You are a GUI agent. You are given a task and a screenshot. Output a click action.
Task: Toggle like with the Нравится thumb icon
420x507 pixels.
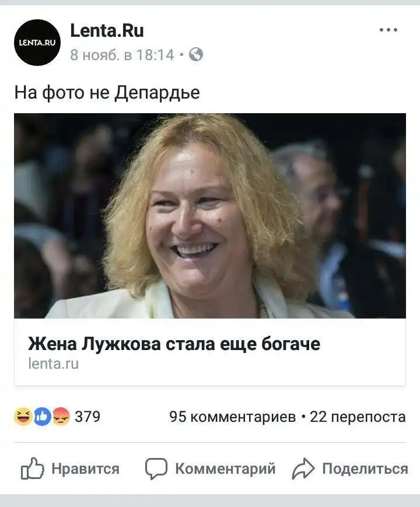coord(32,468)
